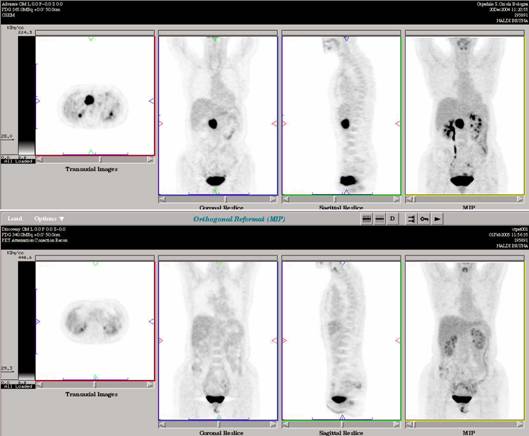Click the Options menu arrow
This screenshot has width=529, height=436.
click(x=61, y=219)
